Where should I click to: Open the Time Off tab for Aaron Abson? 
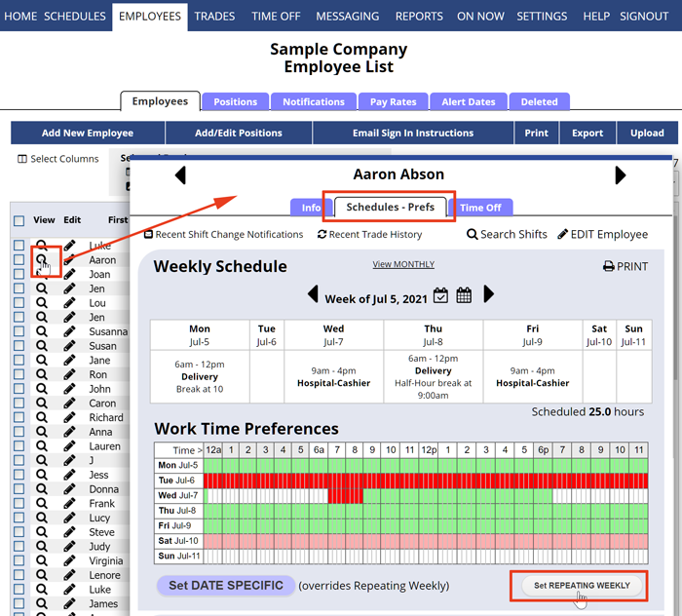click(480, 208)
